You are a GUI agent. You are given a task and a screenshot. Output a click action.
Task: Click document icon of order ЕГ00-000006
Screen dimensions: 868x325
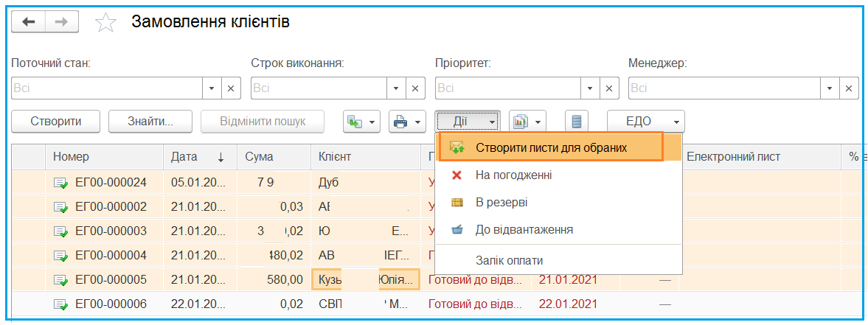(60, 304)
